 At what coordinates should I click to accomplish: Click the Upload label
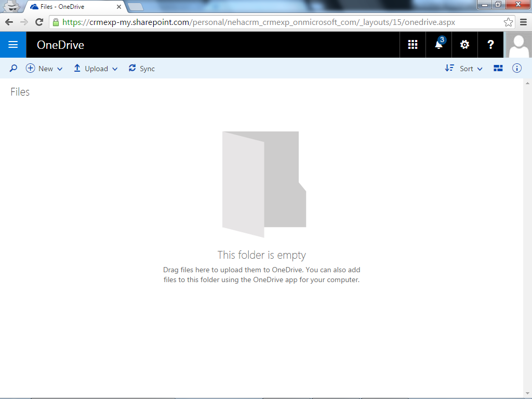click(x=96, y=69)
